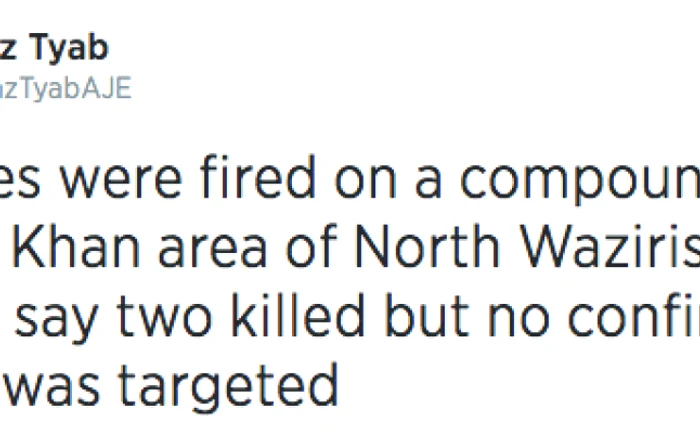Click the word "two" in the tweet
The width and height of the screenshot is (700, 438).
coord(165,317)
